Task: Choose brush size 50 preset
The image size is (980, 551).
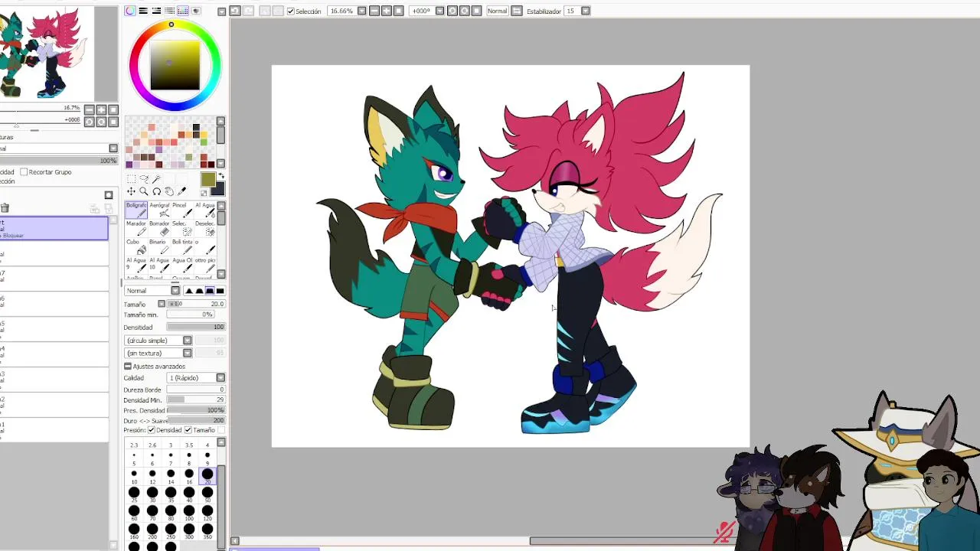Action: (x=207, y=494)
